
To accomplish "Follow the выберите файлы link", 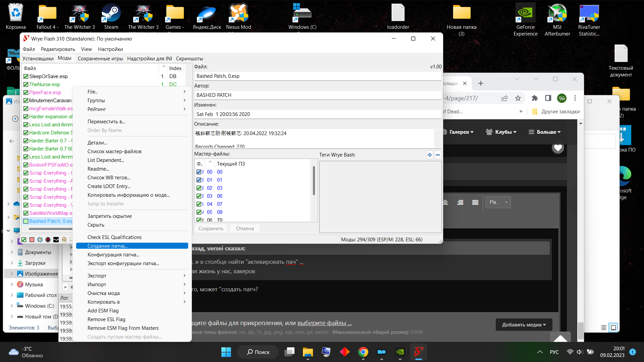I will coord(324,323).
